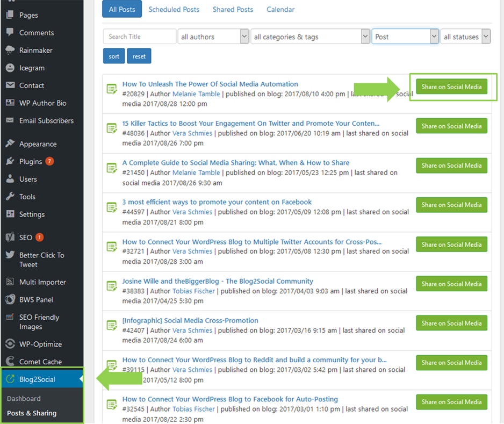The image size is (504, 424).
Task: Switch to the Calendar tab
Action: [x=280, y=9]
